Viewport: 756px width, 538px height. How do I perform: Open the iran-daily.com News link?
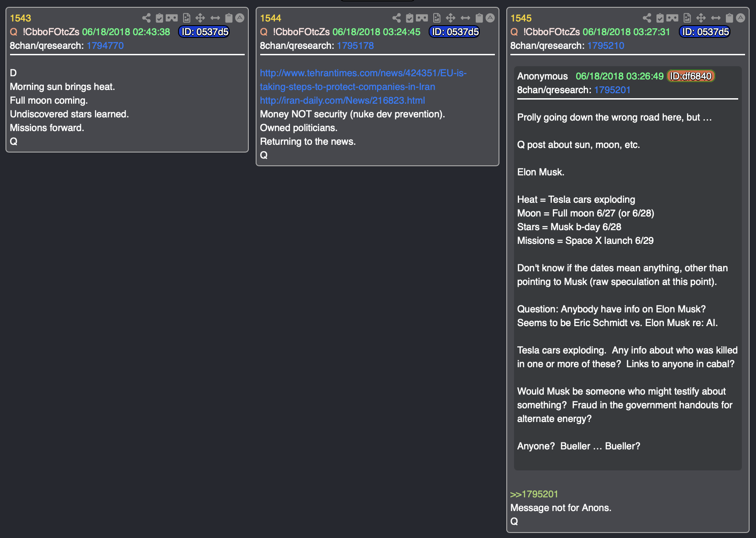342,100
